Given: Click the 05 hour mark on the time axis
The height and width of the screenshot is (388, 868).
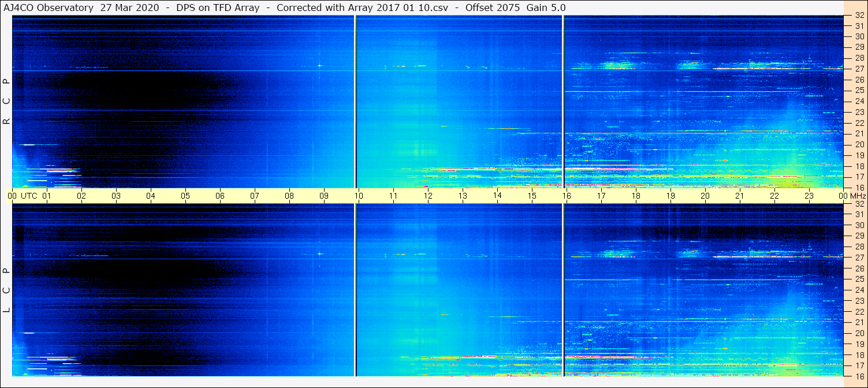Looking at the screenshot, I should [185, 196].
